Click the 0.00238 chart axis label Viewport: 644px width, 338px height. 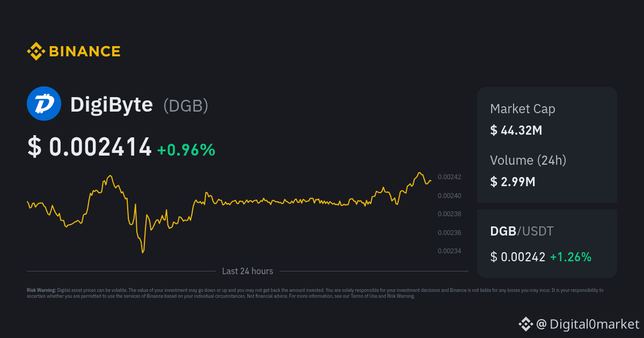(450, 214)
